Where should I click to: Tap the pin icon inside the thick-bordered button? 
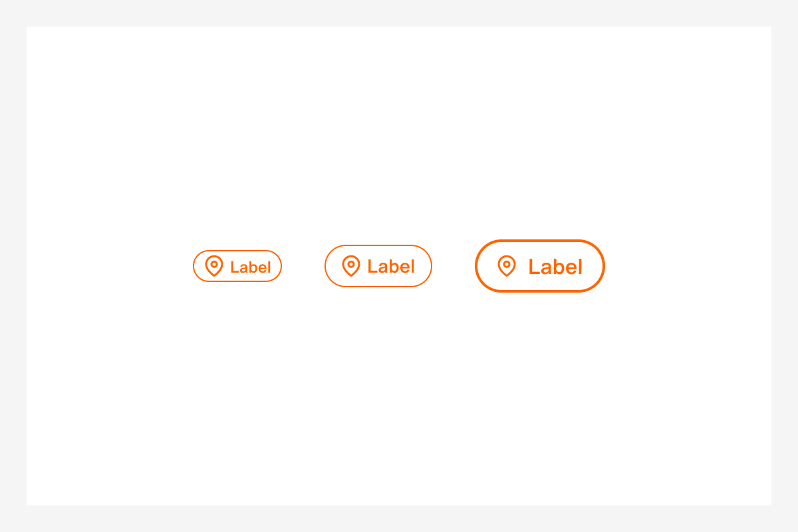pyautogui.click(x=506, y=265)
